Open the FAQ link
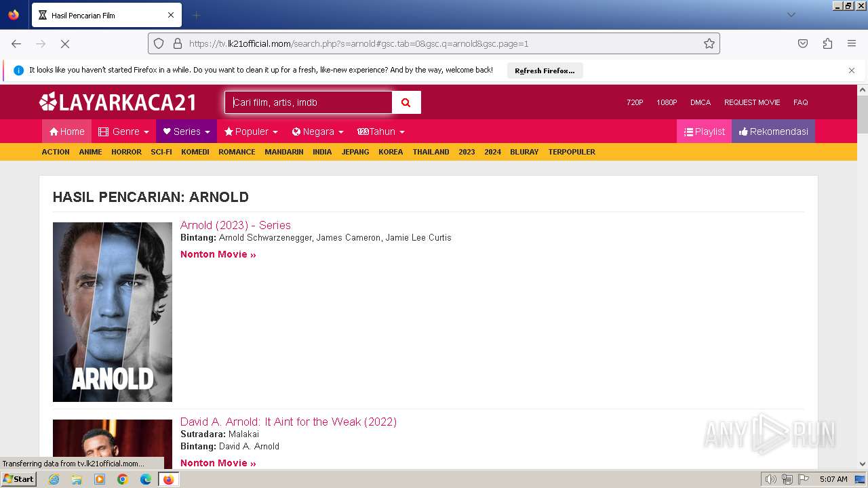 point(801,102)
